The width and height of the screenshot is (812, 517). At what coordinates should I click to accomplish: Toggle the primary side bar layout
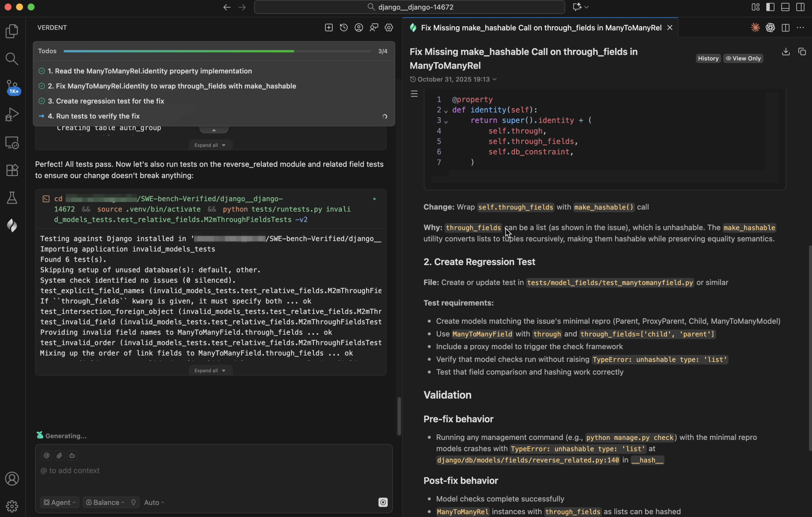point(770,7)
